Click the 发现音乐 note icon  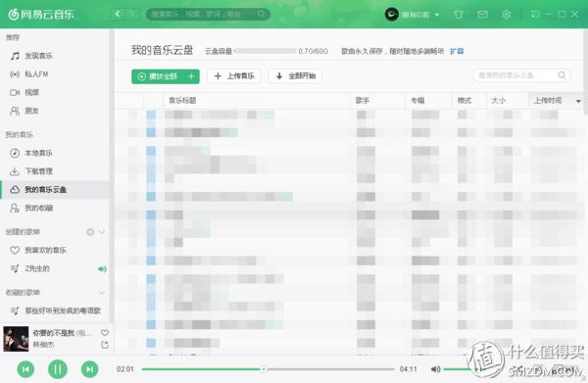(15, 56)
